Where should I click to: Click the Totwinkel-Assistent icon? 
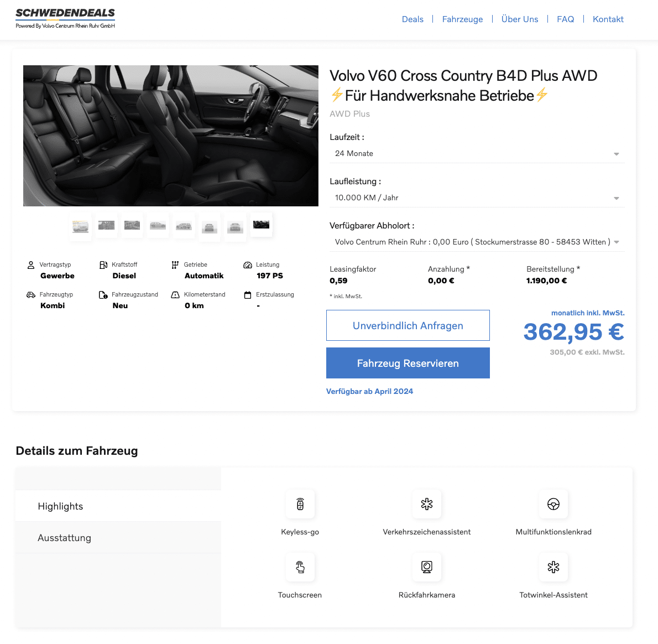click(x=553, y=567)
